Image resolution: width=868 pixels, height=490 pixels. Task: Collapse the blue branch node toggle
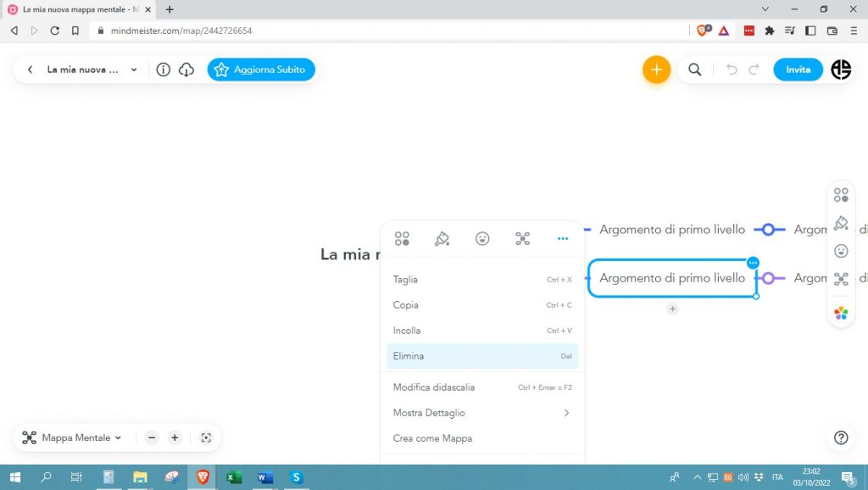tap(768, 230)
